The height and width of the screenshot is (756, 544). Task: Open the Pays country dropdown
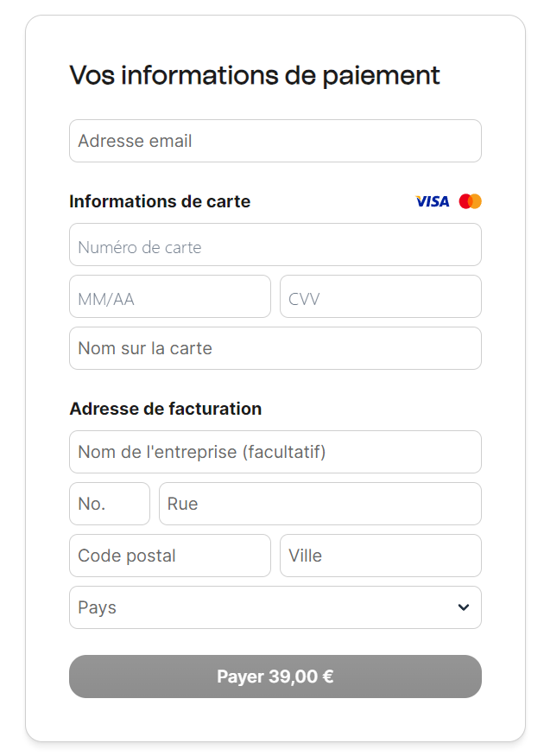click(x=275, y=607)
